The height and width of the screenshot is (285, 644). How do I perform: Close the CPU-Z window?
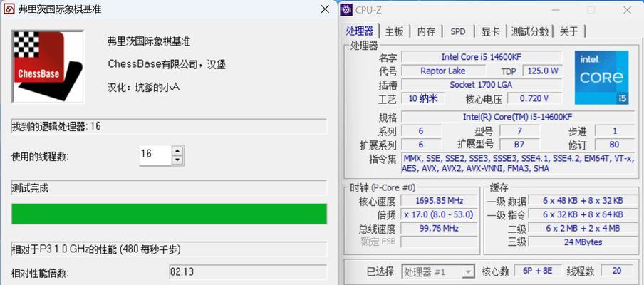pyautogui.click(x=627, y=10)
